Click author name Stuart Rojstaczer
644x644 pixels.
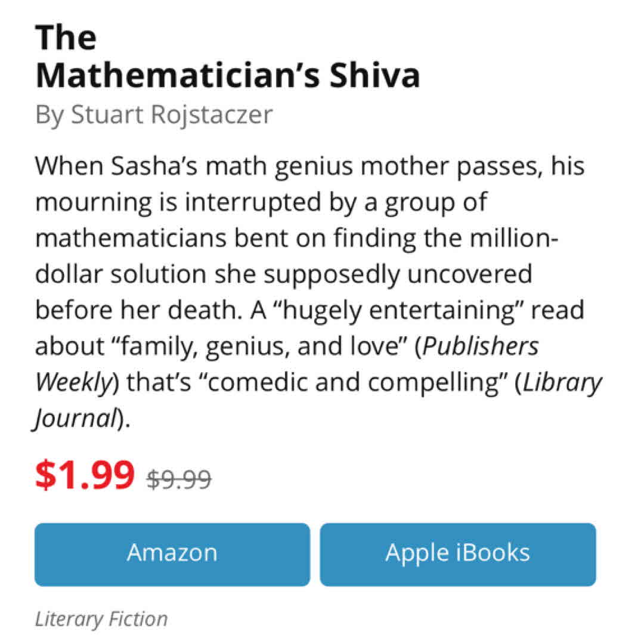pos(171,114)
